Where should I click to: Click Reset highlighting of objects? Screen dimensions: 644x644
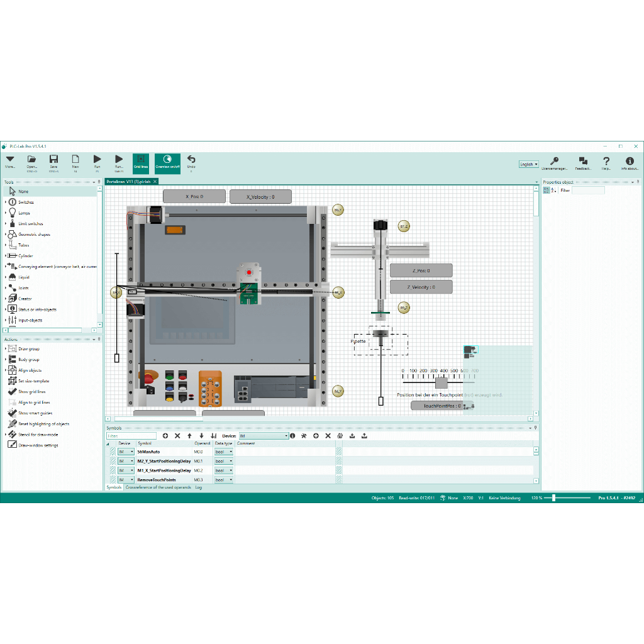tap(36, 423)
